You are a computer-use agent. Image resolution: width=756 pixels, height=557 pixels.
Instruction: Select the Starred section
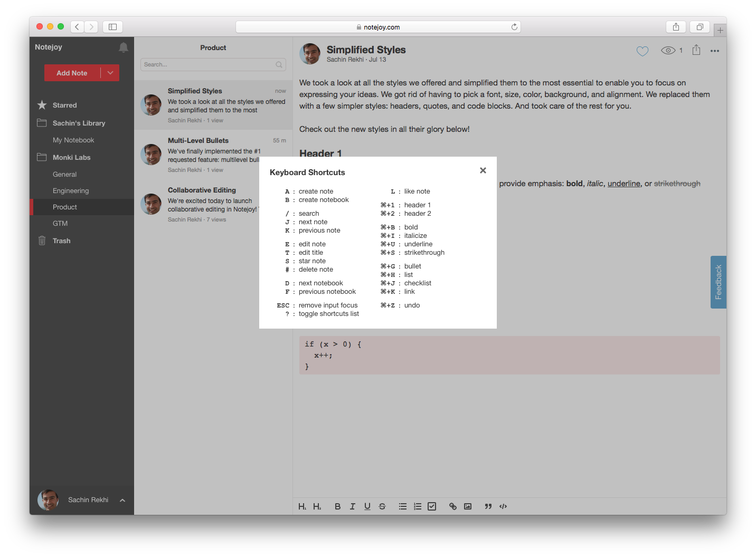(x=64, y=105)
